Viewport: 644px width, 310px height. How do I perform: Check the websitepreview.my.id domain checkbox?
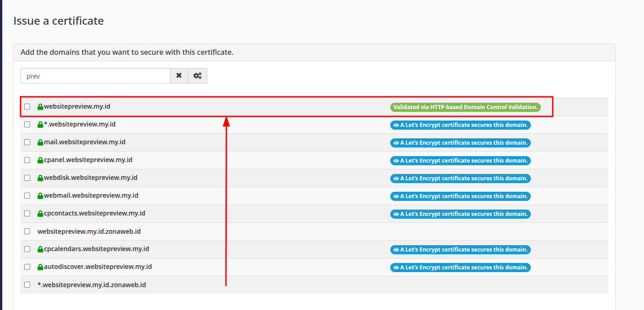tap(27, 106)
